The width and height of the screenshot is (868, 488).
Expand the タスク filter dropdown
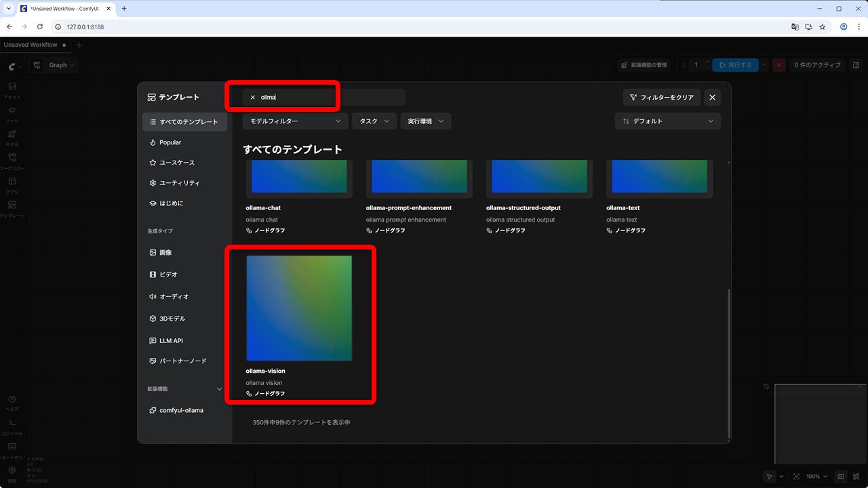click(x=374, y=121)
